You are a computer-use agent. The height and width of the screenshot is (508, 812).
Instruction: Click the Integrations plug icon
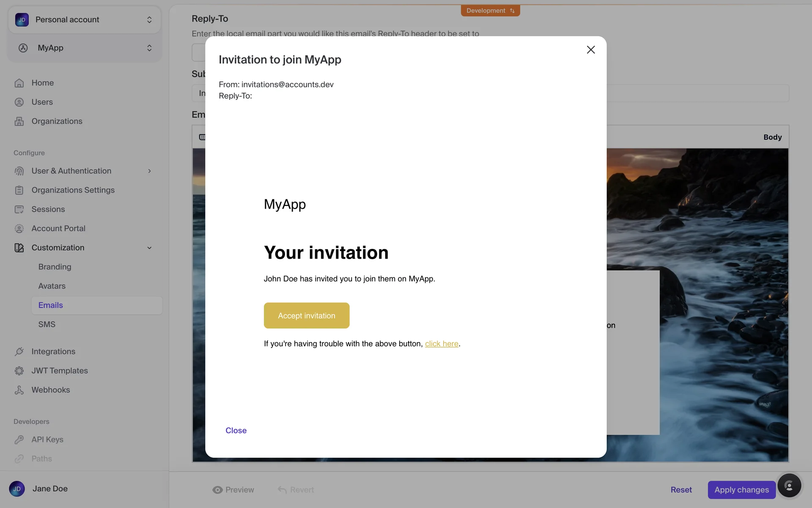pyautogui.click(x=19, y=351)
